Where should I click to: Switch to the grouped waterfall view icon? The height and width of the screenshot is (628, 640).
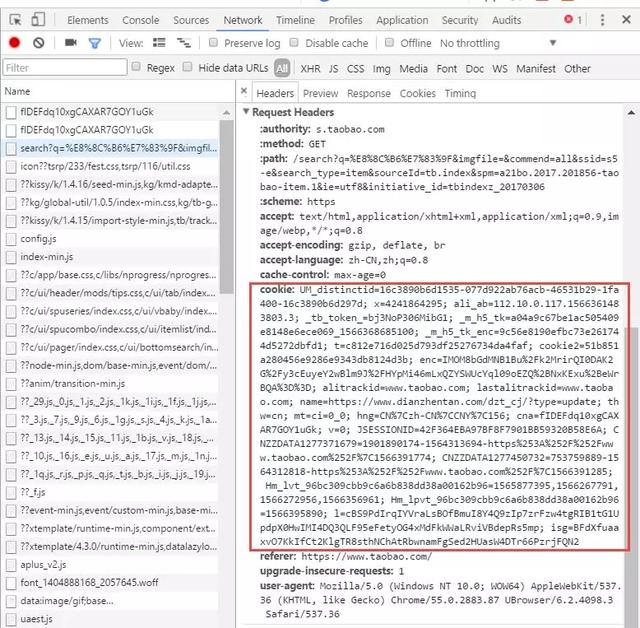pyautogui.click(x=183, y=42)
